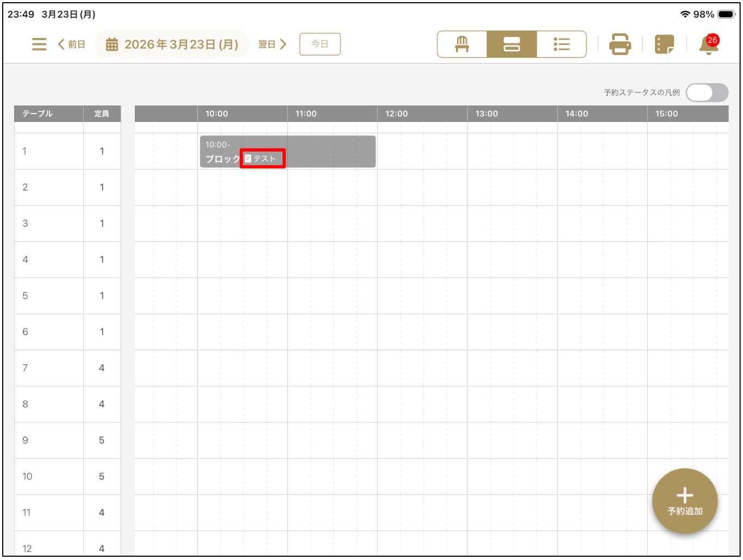The height and width of the screenshot is (560, 743).
Task: Toggle the 予約ステータスの凡例 switch
Action: (707, 92)
